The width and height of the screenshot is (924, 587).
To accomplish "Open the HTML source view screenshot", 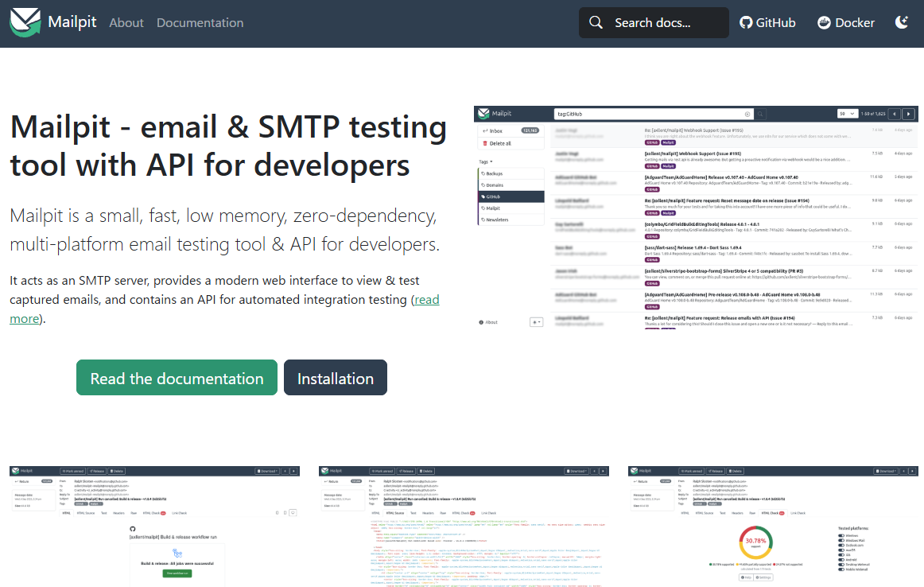I will pyautogui.click(x=464, y=527).
